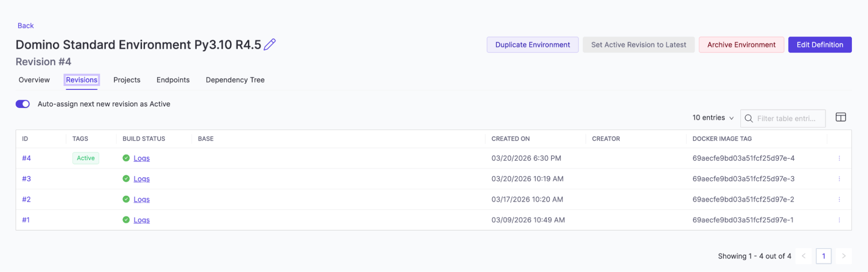Click the Back link
868x272 pixels.
click(26, 26)
